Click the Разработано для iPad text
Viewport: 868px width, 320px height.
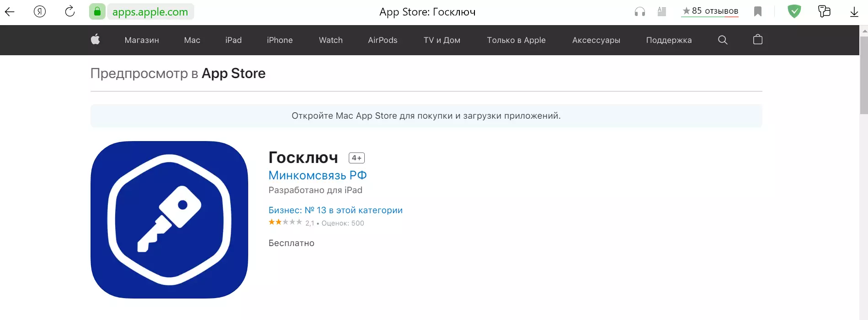point(315,190)
